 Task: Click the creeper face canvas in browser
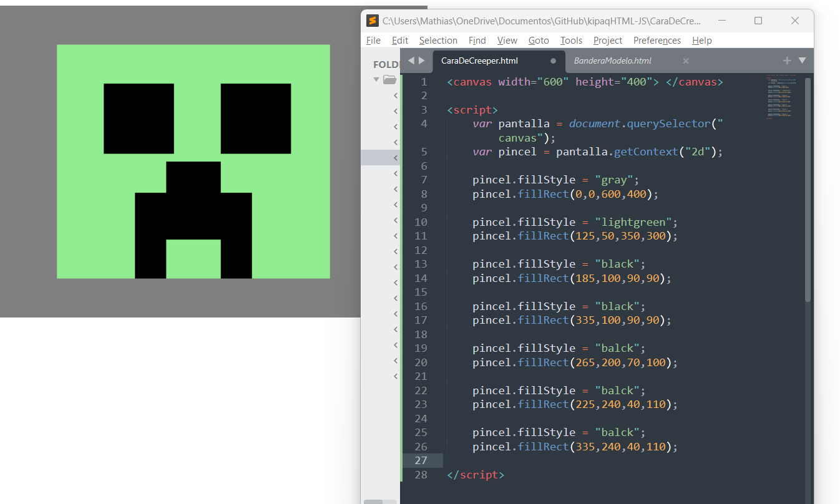(193, 162)
